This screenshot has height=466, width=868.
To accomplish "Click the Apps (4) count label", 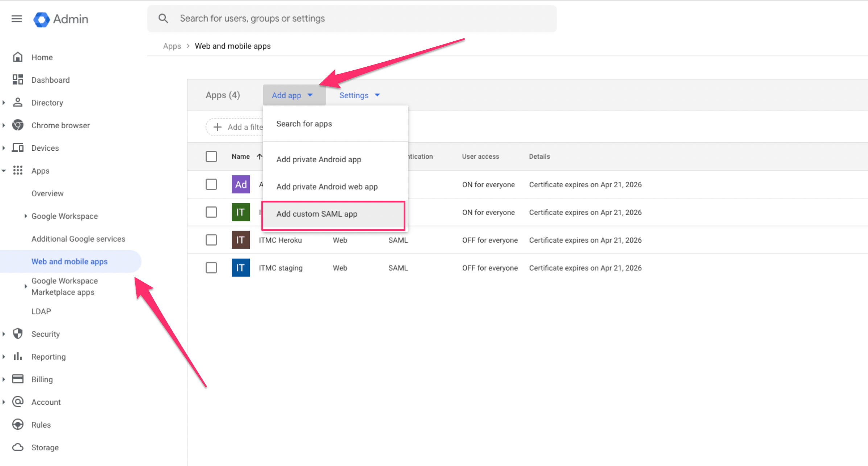I will pos(223,95).
